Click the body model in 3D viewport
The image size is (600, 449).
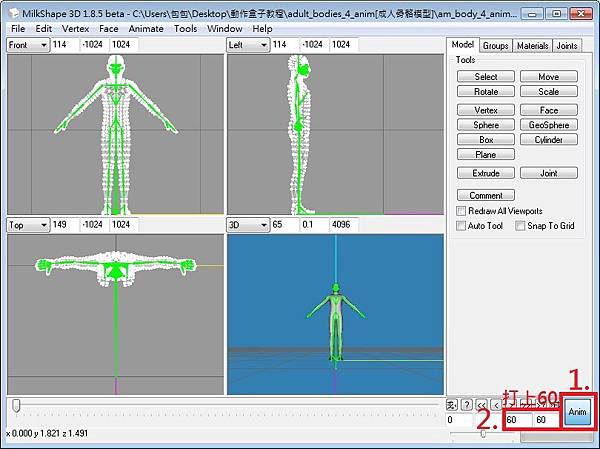[x=335, y=323]
